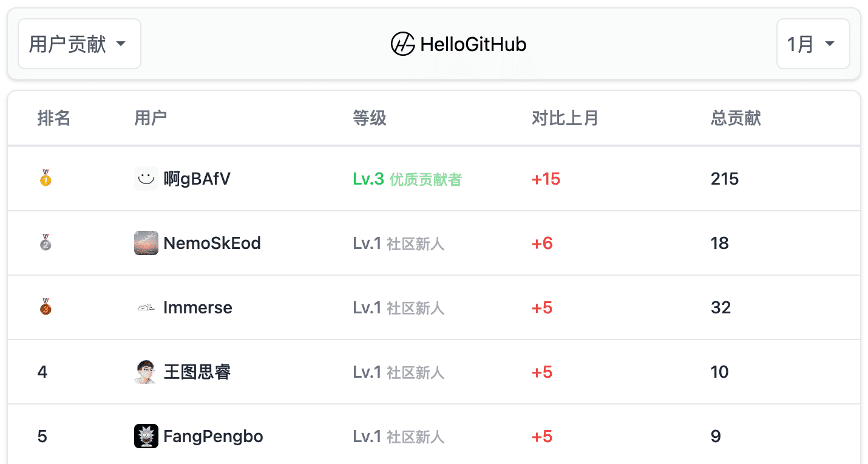Open the 啊gBAfV user profile link
The image size is (868, 464).
pyautogui.click(x=197, y=179)
